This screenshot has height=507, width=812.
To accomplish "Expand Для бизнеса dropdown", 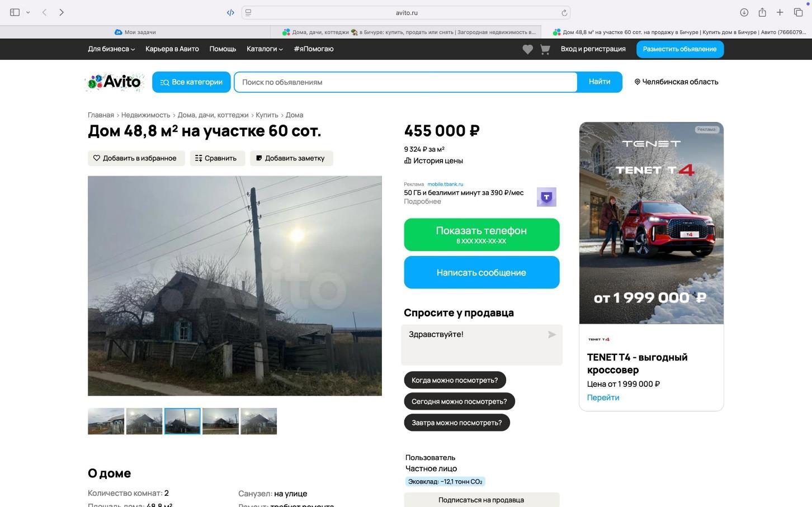I will pos(111,49).
